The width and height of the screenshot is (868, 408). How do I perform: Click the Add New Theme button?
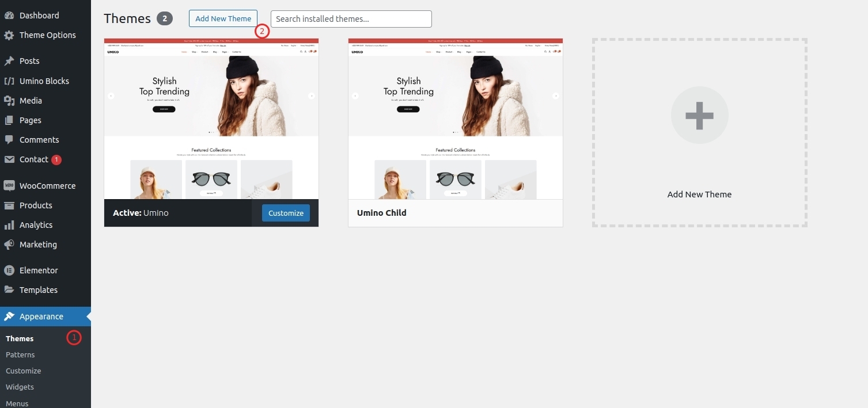223,18
